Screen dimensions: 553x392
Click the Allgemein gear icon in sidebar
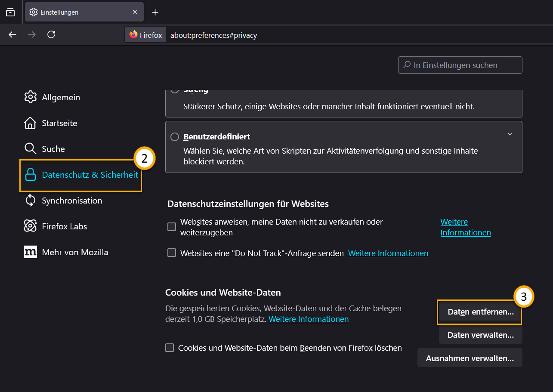(x=30, y=97)
